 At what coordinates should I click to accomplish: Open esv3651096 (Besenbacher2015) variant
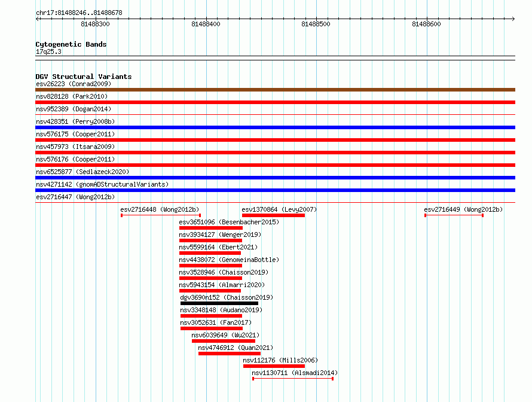pyautogui.click(x=229, y=222)
